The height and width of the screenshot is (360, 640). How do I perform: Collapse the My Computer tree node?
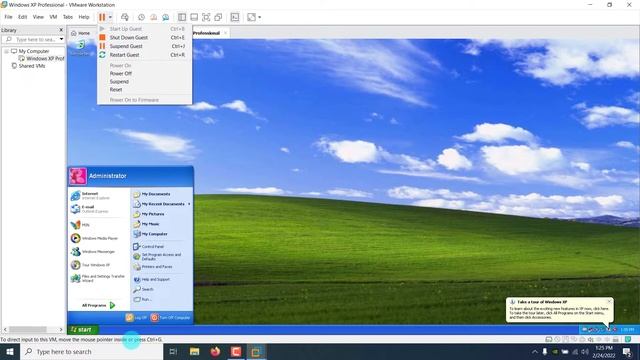tap(7, 51)
